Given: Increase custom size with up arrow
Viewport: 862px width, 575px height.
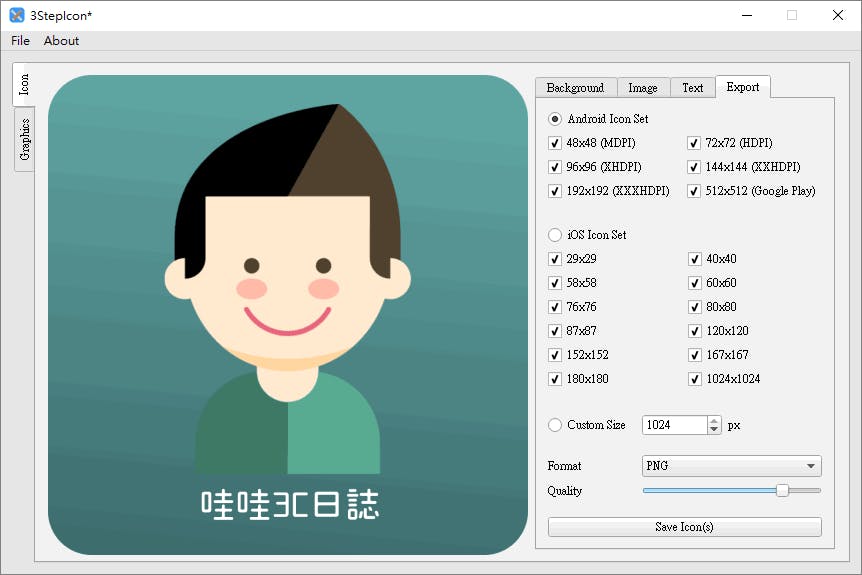Looking at the screenshot, I should coord(713,420).
